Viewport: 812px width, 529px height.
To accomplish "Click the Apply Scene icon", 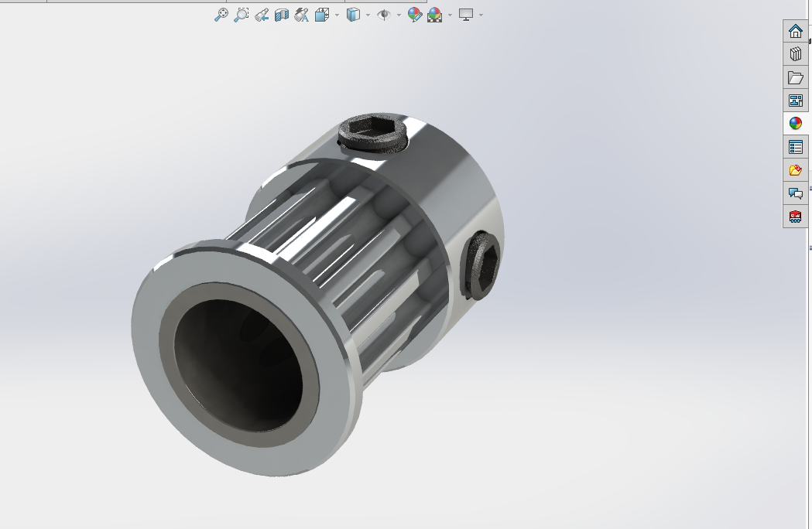I will (x=435, y=15).
